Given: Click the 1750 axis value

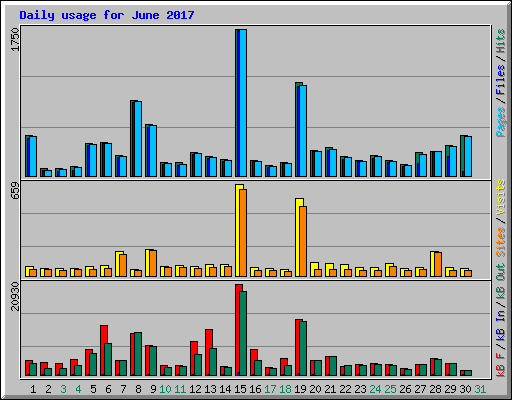Looking at the screenshot, I should tap(15, 39).
